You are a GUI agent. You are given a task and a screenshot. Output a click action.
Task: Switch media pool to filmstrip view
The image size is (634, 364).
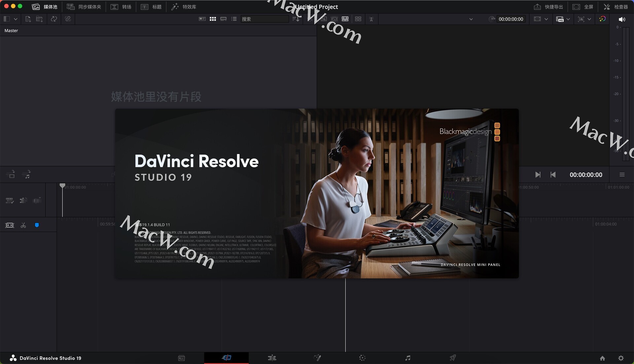click(223, 19)
